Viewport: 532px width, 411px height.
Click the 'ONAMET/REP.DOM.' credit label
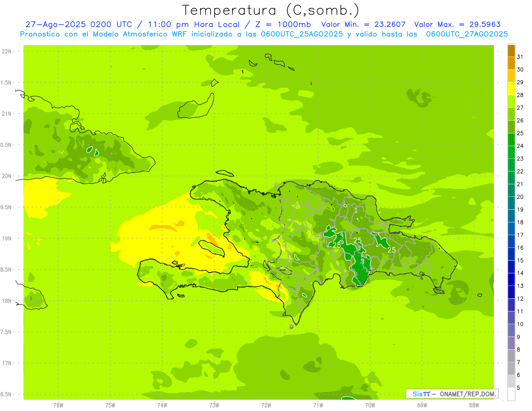[468, 394]
